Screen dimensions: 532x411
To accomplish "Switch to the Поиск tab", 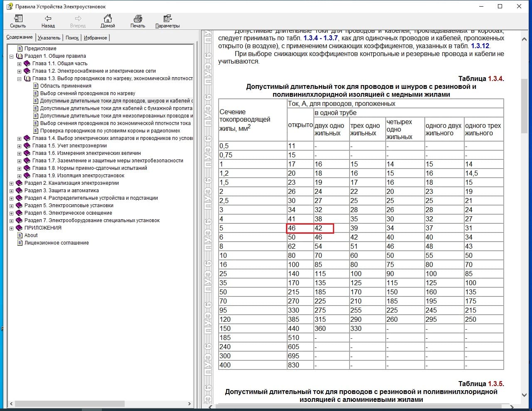I will (72, 38).
